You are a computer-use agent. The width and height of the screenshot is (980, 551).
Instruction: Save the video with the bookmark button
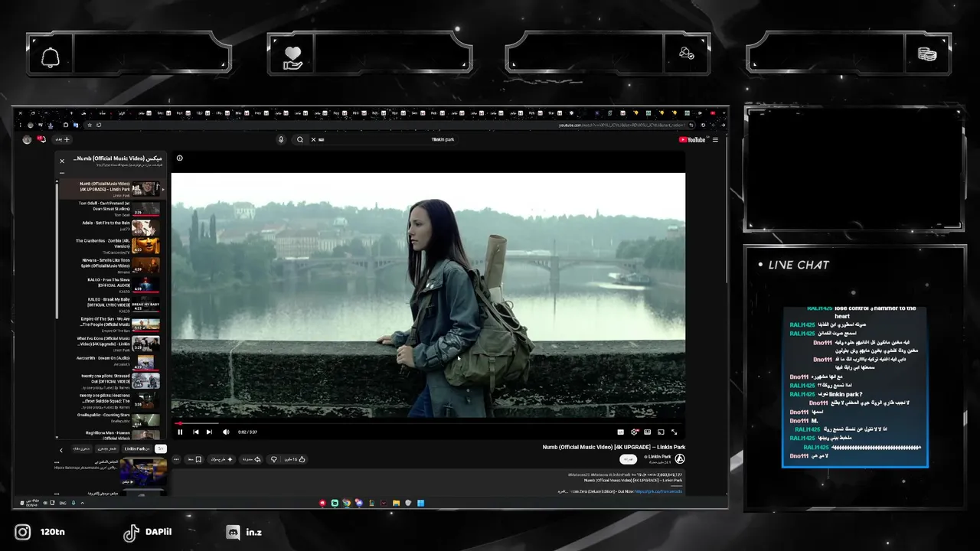pos(193,459)
